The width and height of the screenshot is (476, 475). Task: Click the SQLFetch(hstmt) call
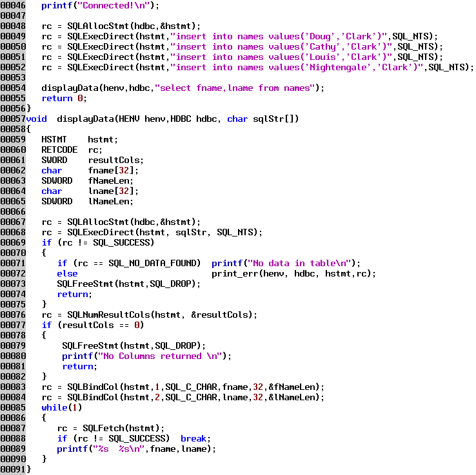123,429
